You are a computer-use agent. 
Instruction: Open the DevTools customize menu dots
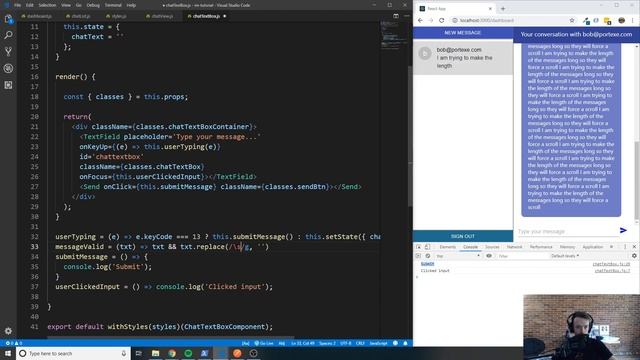625,247
